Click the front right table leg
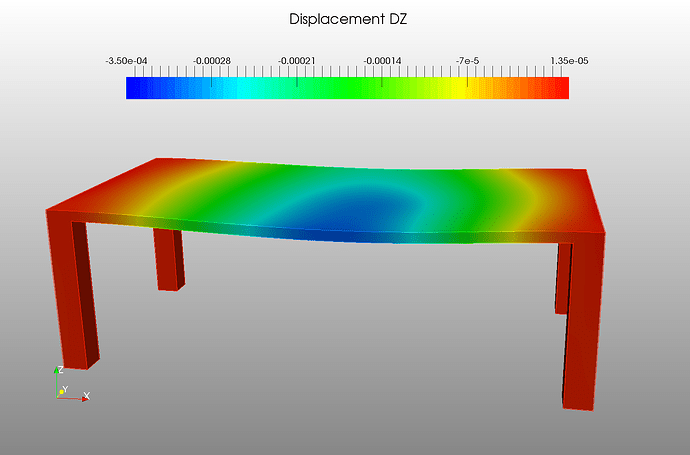This screenshot has height=455, width=690. click(584, 322)
